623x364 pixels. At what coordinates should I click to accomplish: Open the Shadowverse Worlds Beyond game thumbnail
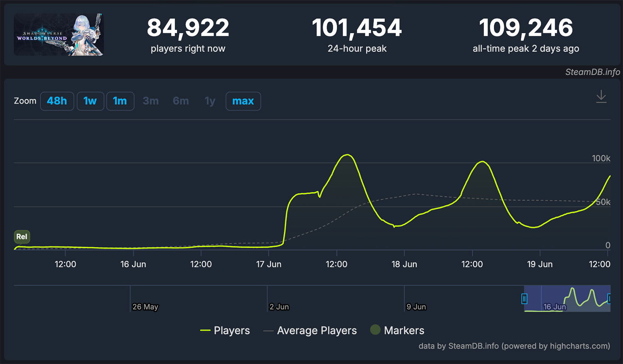pos(59,34)
